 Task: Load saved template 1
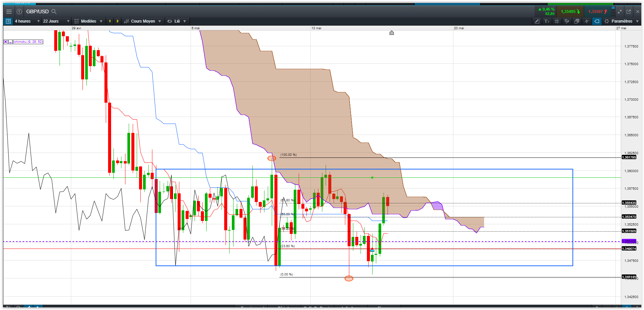110,21
